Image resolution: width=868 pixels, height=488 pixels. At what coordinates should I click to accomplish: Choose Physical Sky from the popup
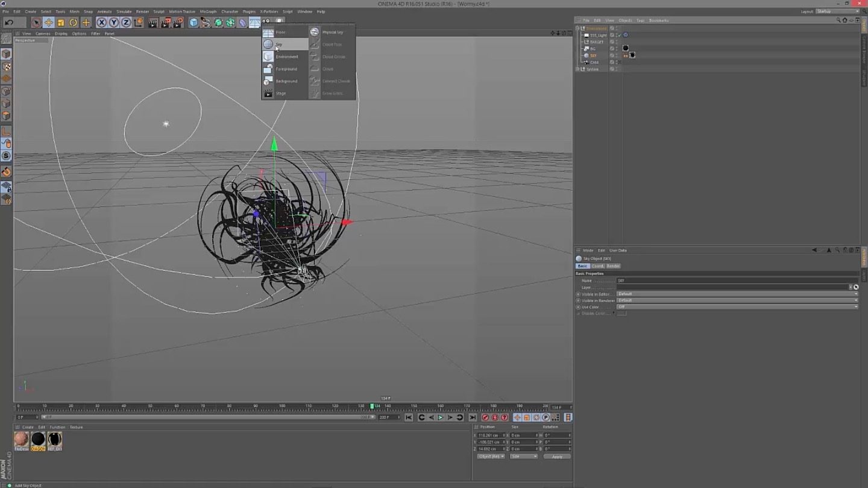tap(332, 32)
